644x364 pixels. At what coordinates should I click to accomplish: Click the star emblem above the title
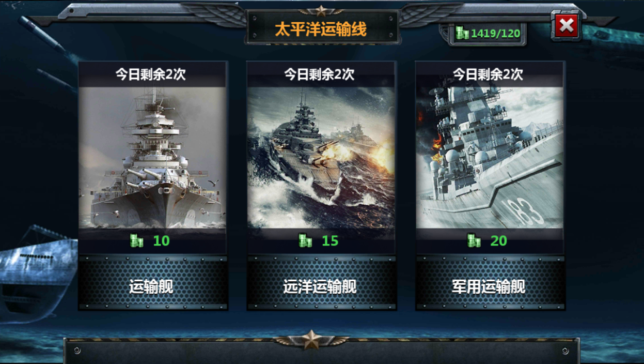coord(321,11)
